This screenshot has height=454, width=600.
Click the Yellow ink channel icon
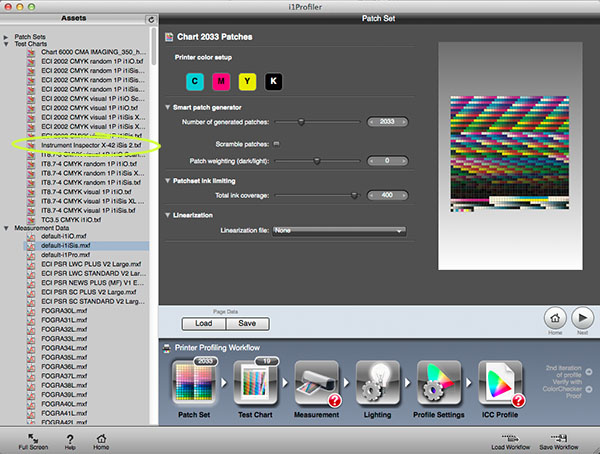coord(247,82)
